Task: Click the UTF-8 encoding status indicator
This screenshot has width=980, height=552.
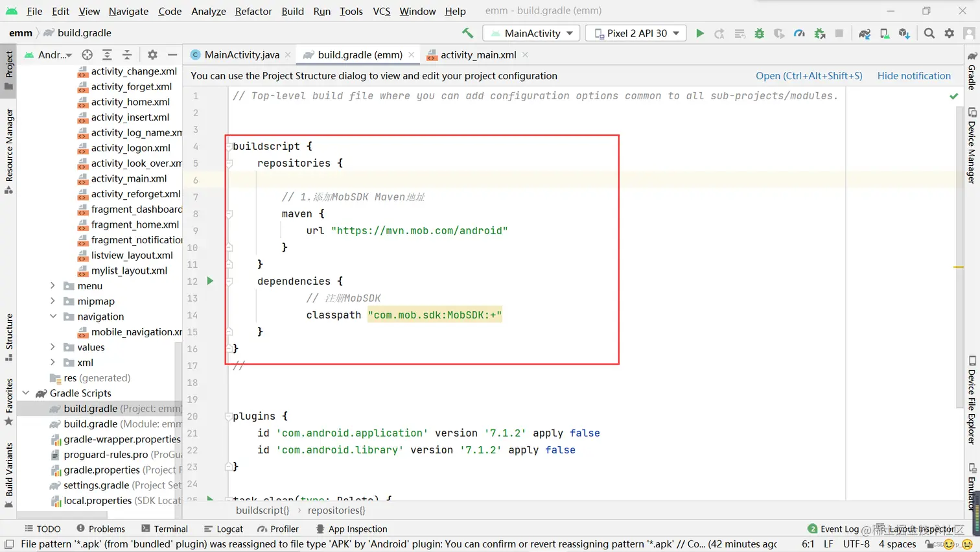Action: coord(856,544)
